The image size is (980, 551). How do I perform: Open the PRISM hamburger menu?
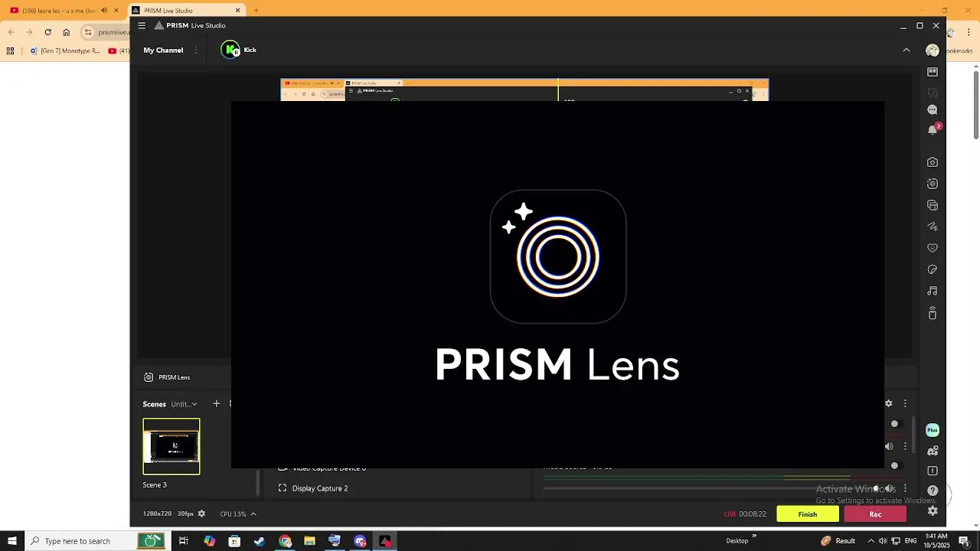142,25
